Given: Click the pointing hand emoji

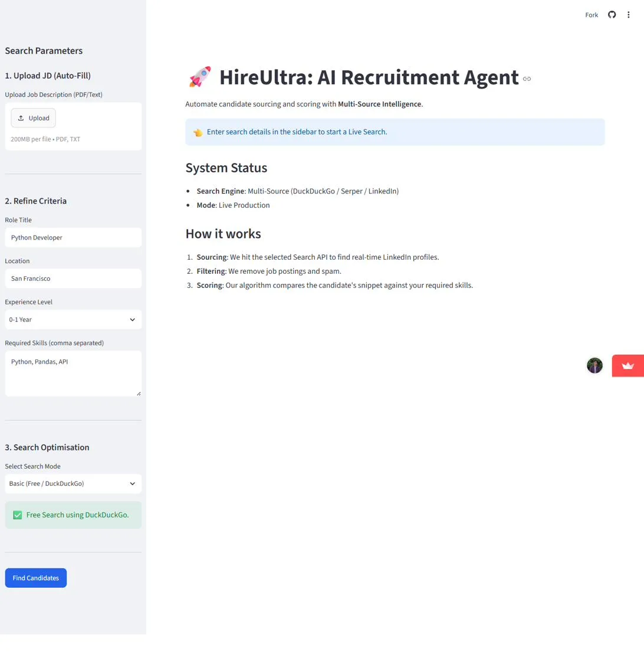Looking at the screenshot, I should click(x=198, y=132).
